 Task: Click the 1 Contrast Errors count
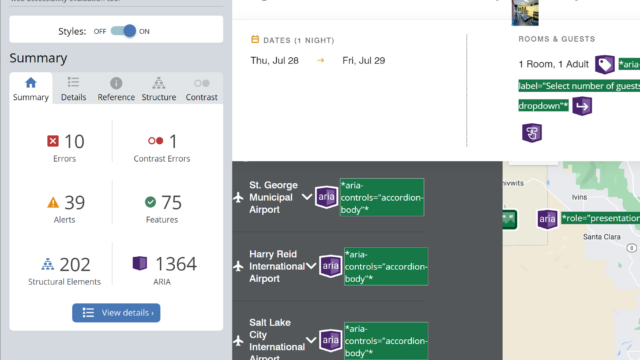point(173,142)
